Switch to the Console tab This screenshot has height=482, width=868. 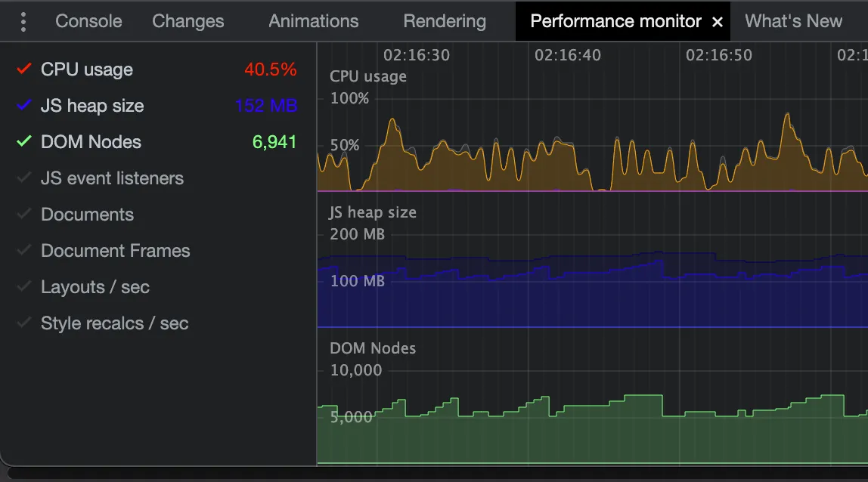[x=88, y=21]
